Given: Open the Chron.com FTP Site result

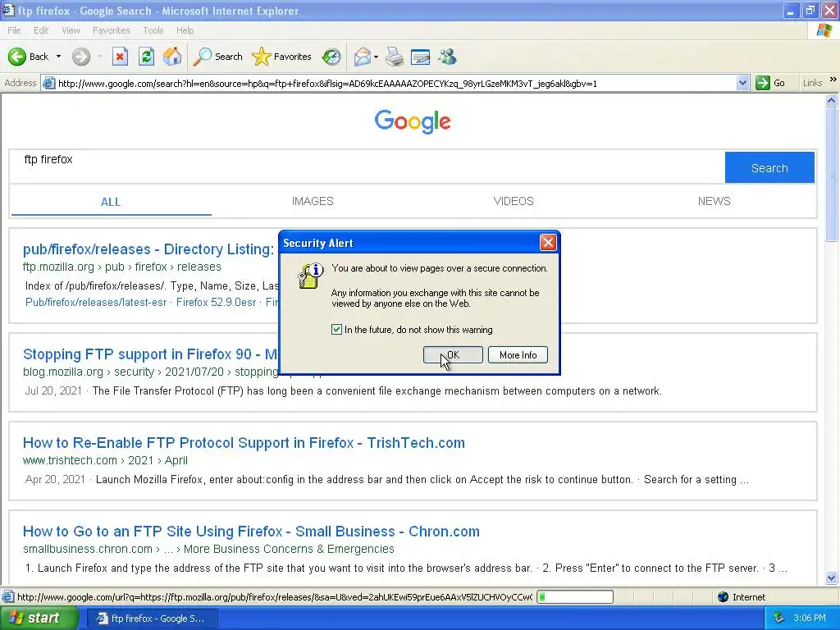Looking at the screenshot, I should 251,532.
